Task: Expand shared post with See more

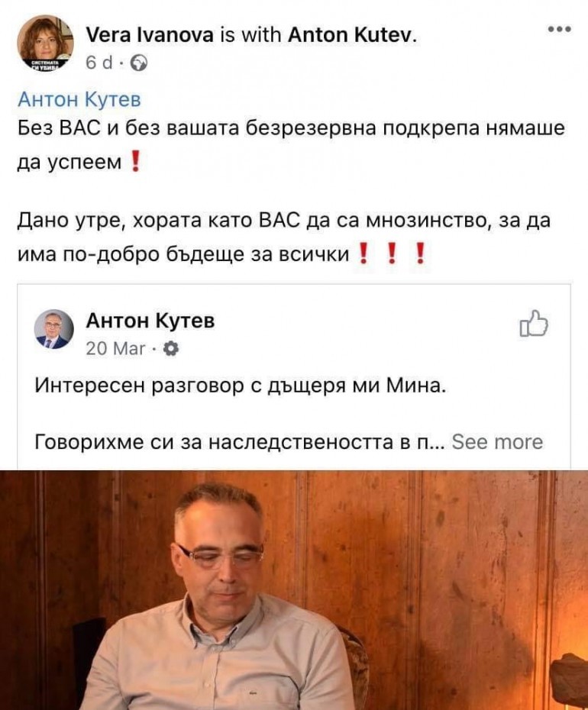Action: 497,441
